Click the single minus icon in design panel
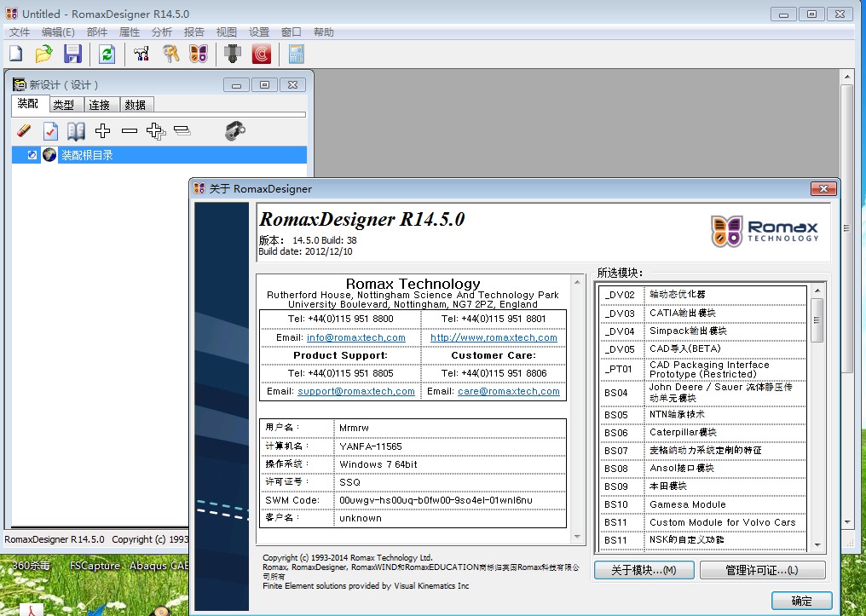 point(130,131)
